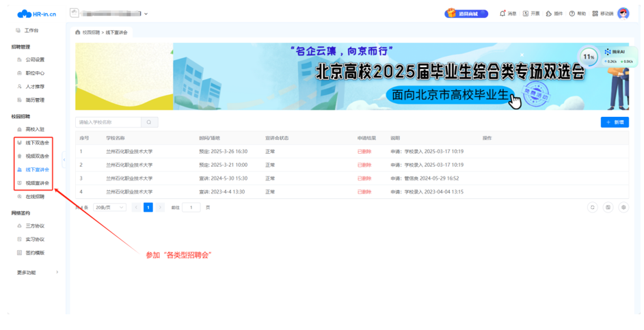Click the 返回商城 button
The height and width of the screenshot is (330, 644).
(466, 14)
